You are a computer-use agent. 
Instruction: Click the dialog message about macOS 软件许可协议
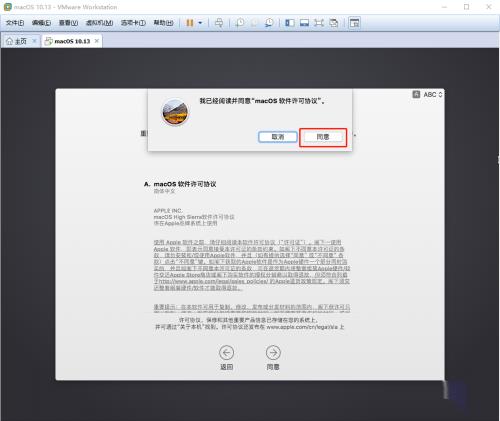pyautogui.click(x=262, y=101)
